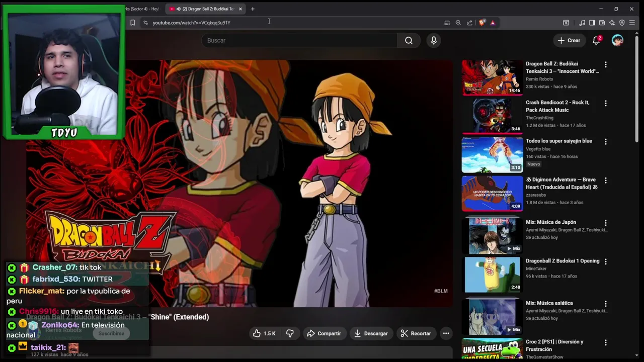The width and height of the screenshot is (644, 362).
Task: Open Crash Bandicoot 2 Rock It thumbnail
Action: pos(492,116)
